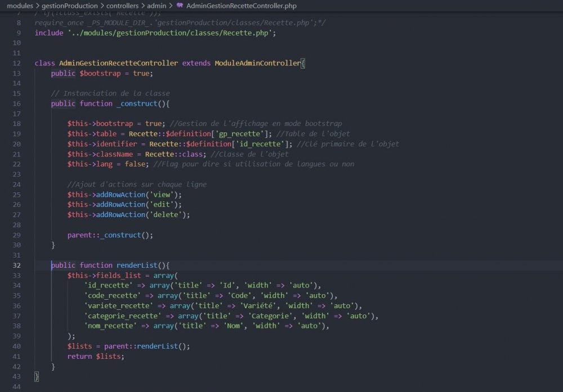Click 'variete_recette' array key on line 36
This screenshot has height=392, width=563.
(x=118, y=306)
